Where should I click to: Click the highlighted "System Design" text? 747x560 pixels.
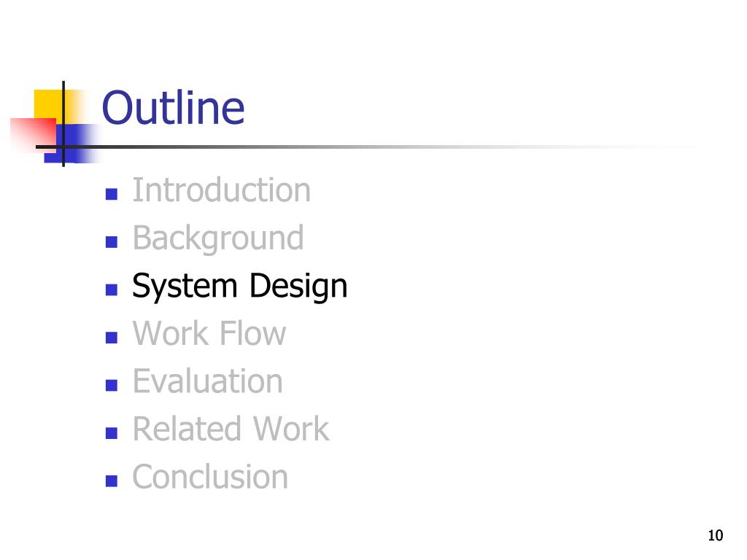pos(239,286)
